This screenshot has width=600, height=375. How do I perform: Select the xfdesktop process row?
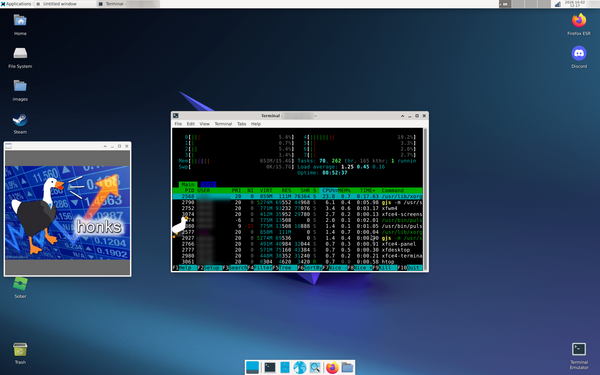pyautogui.click(x=297, y=250)
